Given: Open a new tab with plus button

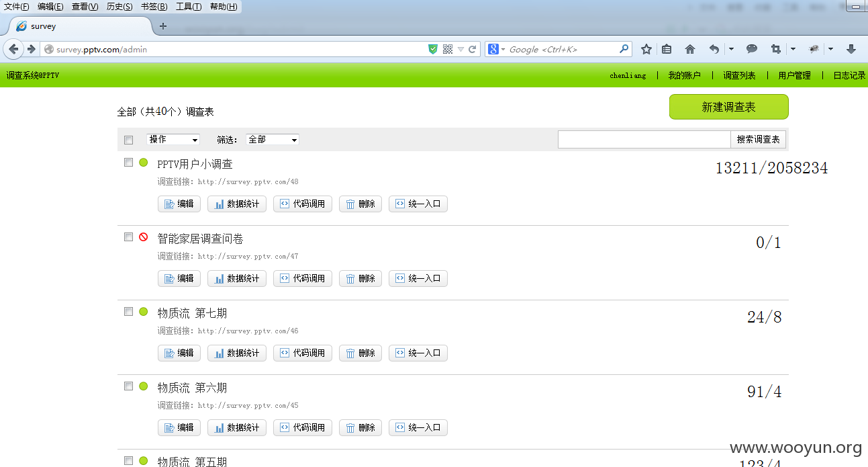Looking at the screenshot, I should (x=163, y=26).
